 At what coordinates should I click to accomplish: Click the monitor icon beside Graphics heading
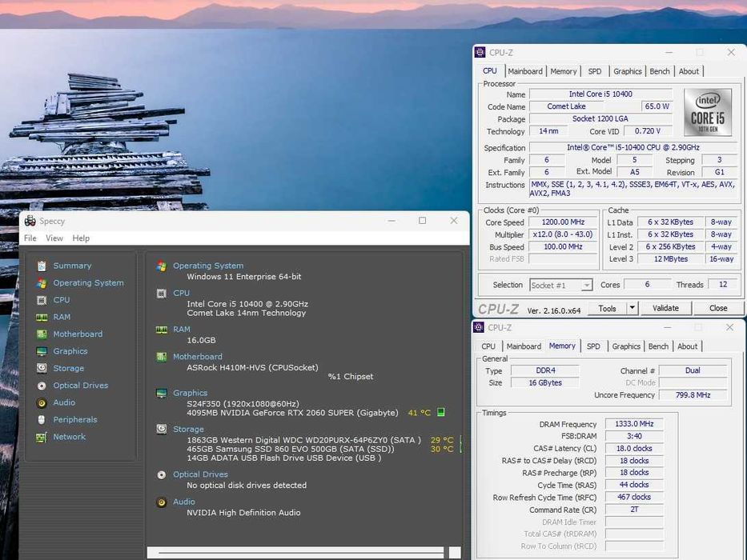click(162, 394)
